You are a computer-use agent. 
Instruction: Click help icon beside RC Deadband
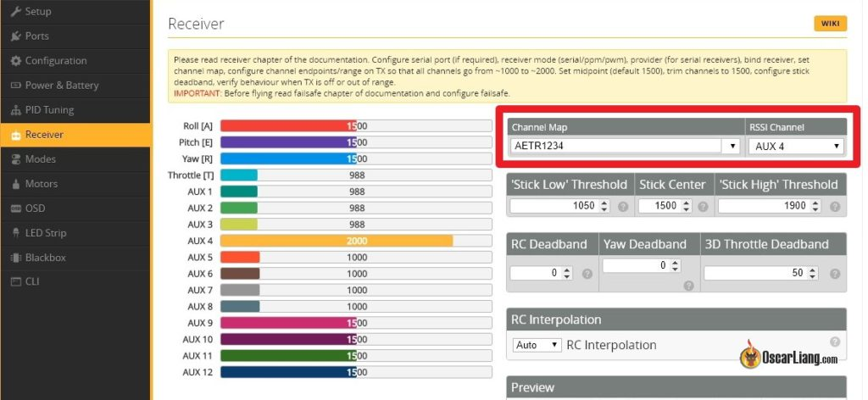coord(587,274)
